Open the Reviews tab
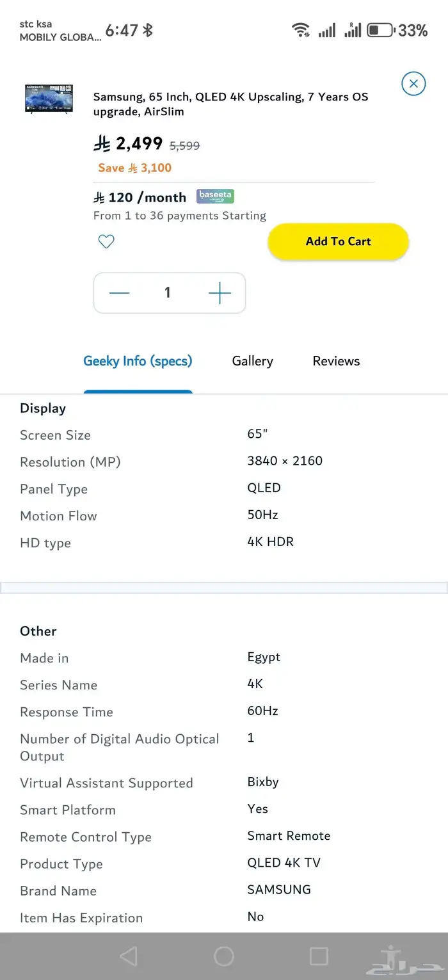448x980 pixels. coord(336,361)
